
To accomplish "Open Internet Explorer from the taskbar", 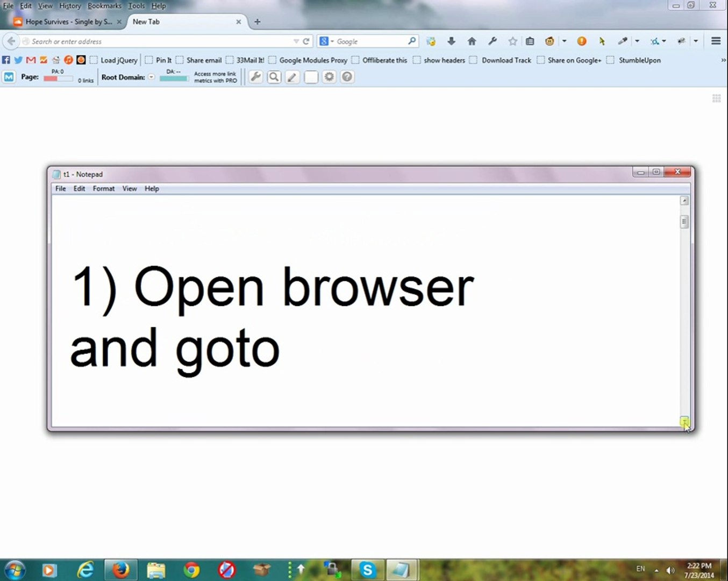I will click(x=85, y=569).
